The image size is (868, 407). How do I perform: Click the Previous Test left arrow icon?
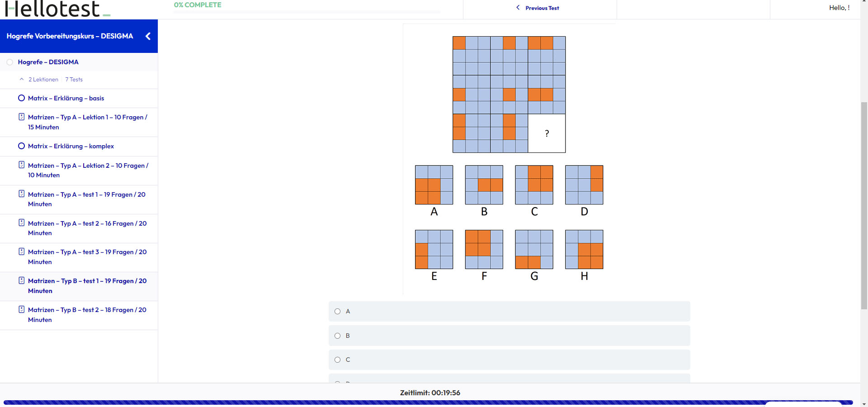(x=518, y=8)
